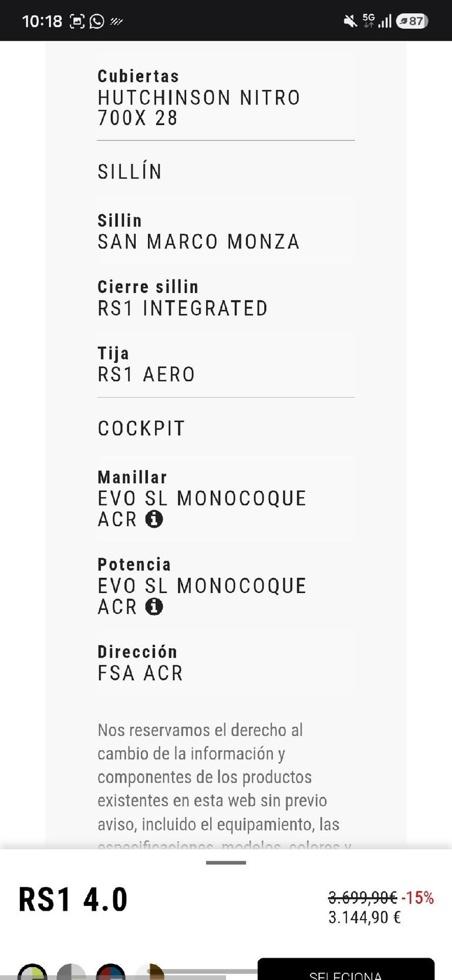Screen dimensions: 452x980
Task: Tap the discounted price 3.144,90 €
Action: 365,918
